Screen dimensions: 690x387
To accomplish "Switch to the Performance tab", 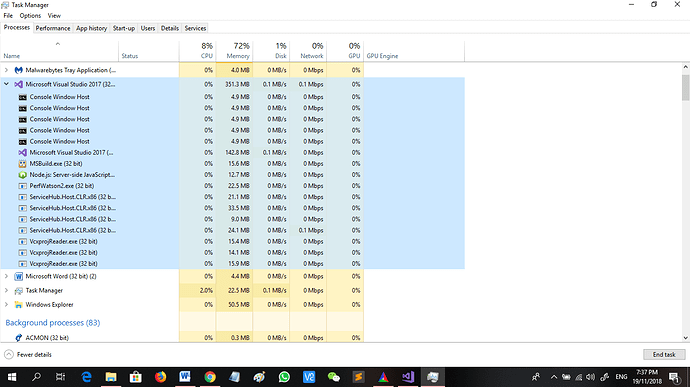I will (x=53, y=28).
